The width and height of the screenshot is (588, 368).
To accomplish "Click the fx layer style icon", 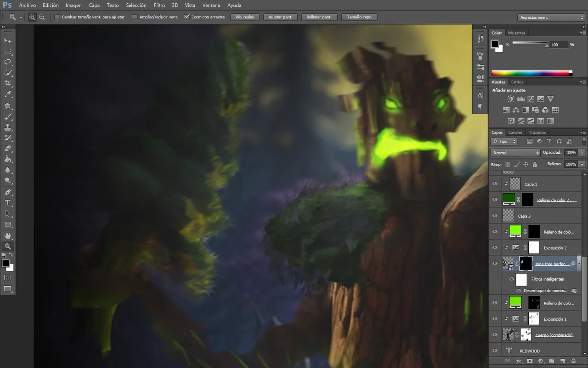I will point(519,361).
